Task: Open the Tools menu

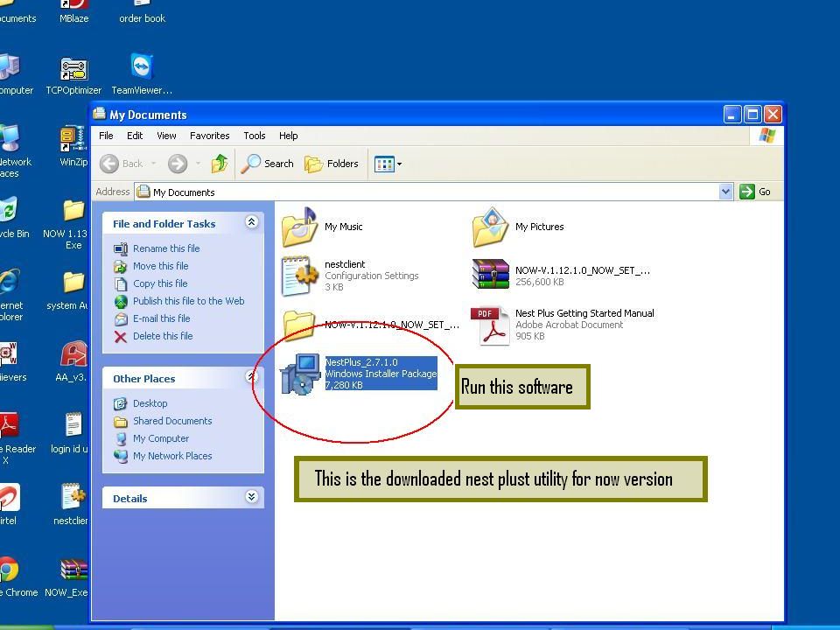Action: click(255, 136)
